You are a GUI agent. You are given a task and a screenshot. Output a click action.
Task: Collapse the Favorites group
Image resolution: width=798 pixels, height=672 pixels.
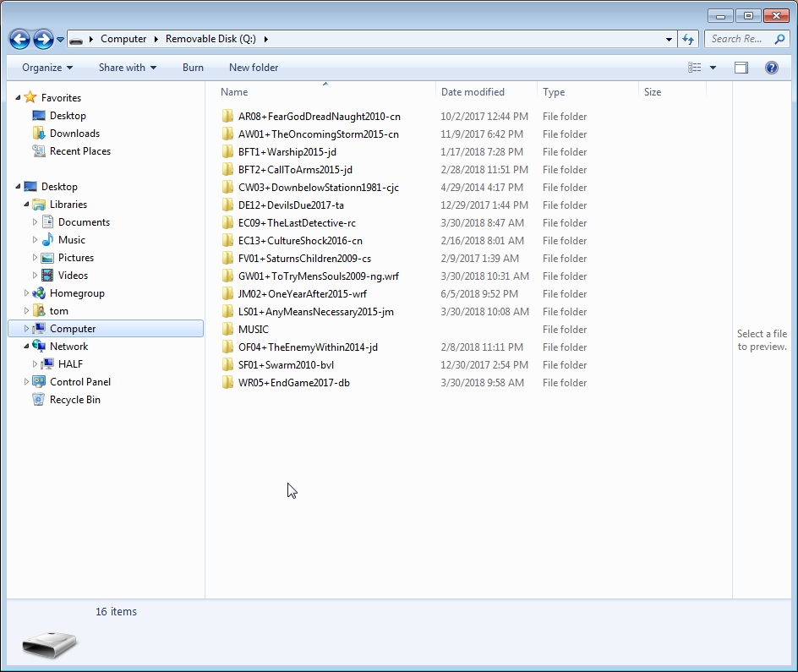coord(18,98)
